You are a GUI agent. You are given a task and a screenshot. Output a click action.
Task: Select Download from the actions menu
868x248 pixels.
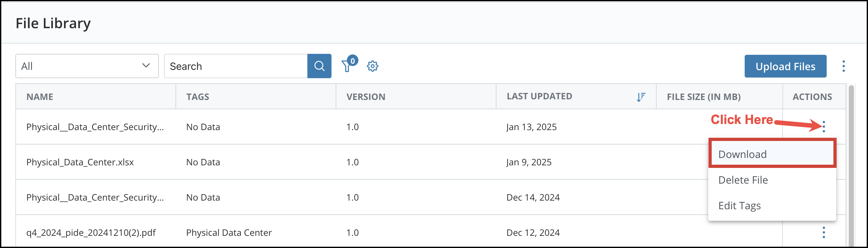pyautogui.click(x=742, y=154)
